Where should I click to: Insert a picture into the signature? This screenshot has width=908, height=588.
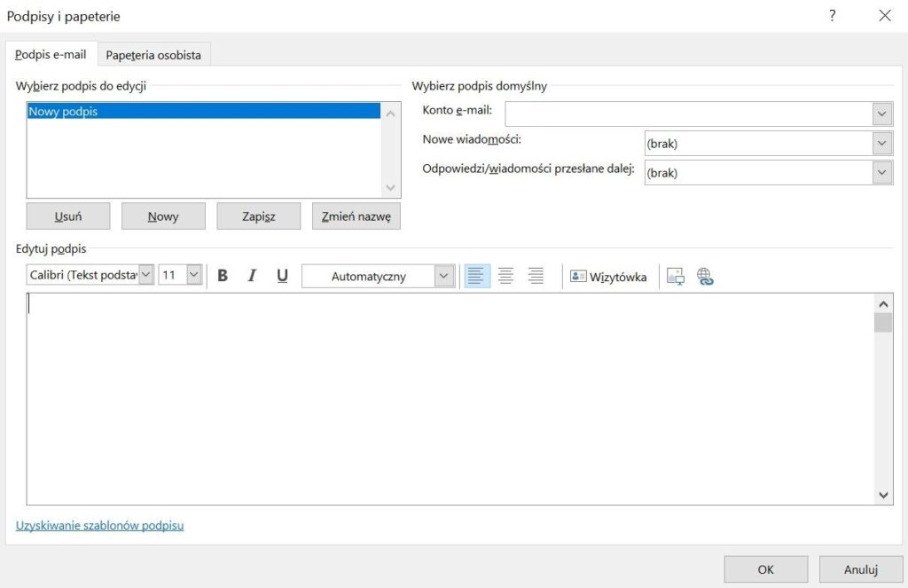(676, 277)
